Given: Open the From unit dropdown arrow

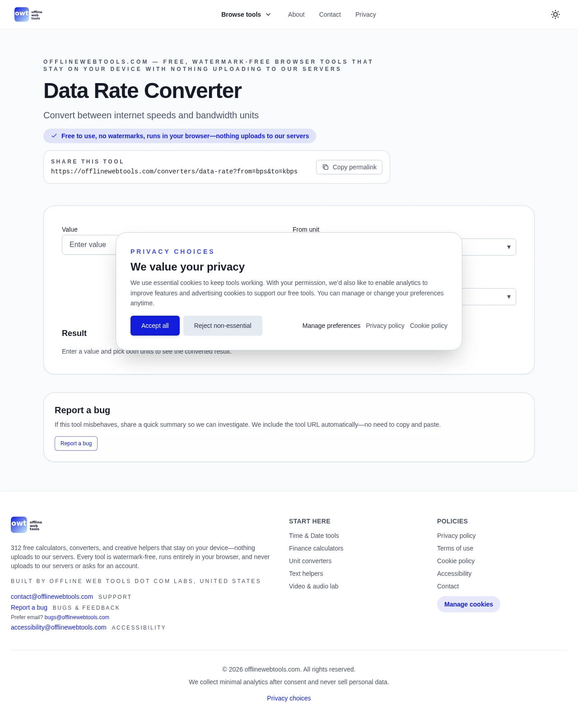Looking at the screenshot, I should (508, 247).
